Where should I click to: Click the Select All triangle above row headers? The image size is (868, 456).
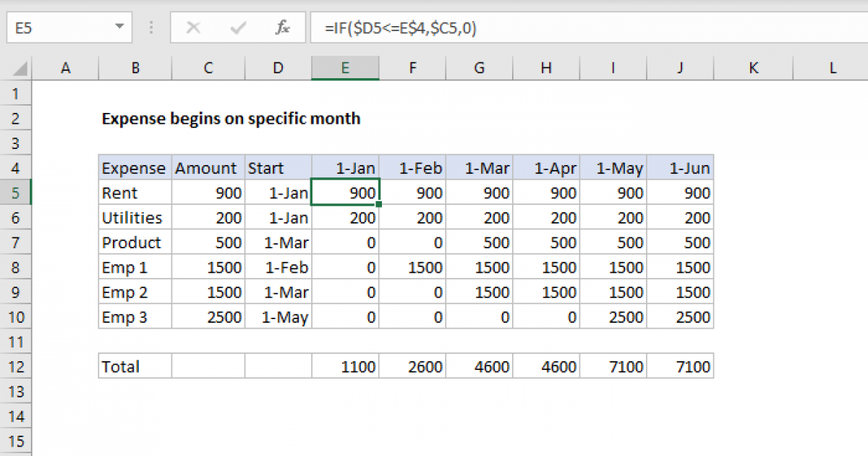(18, 67)
